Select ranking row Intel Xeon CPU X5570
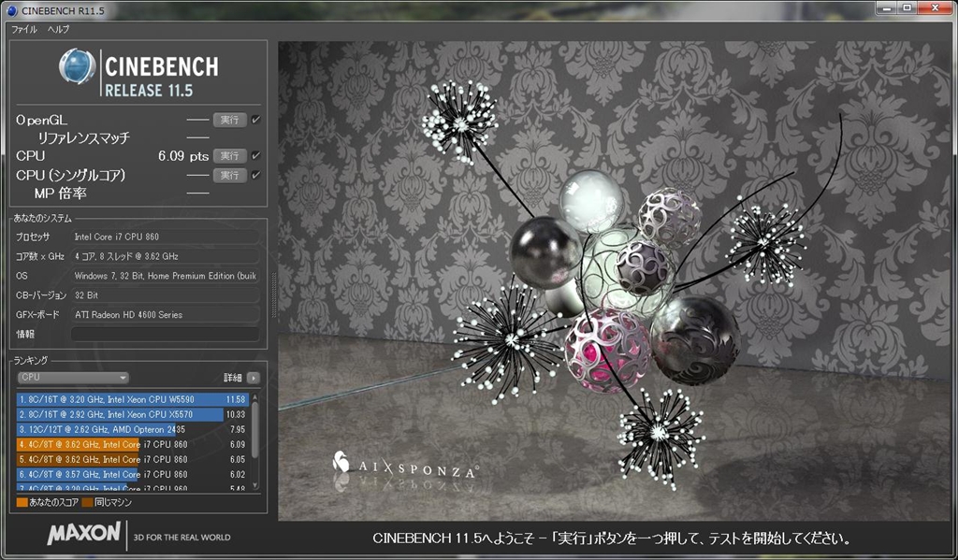This screenshot has width=958, height=560. (x=133, y=414)
